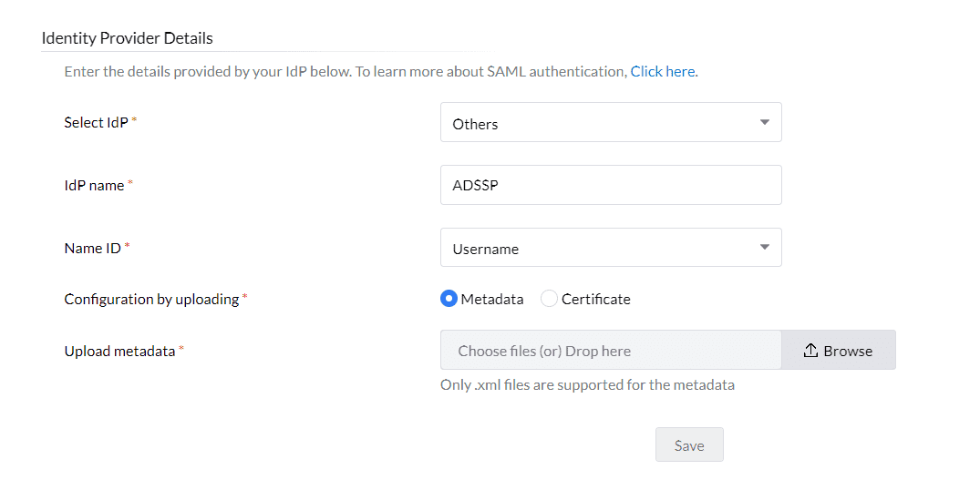This screenshot has width=980, height=480.
Task: Click the "Only .xml files" hint text
Action: coord(587,384)
